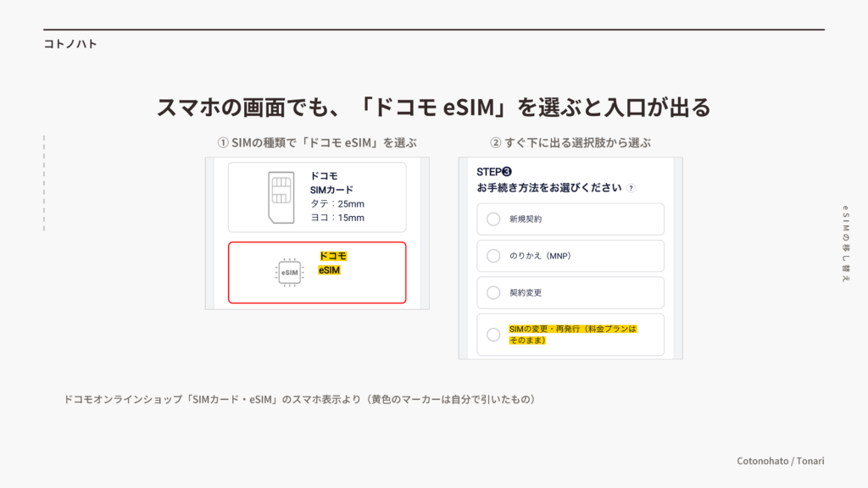Screen dimensions: 868x488
Task: Click the SIM card icon
Action: [281, 197]
